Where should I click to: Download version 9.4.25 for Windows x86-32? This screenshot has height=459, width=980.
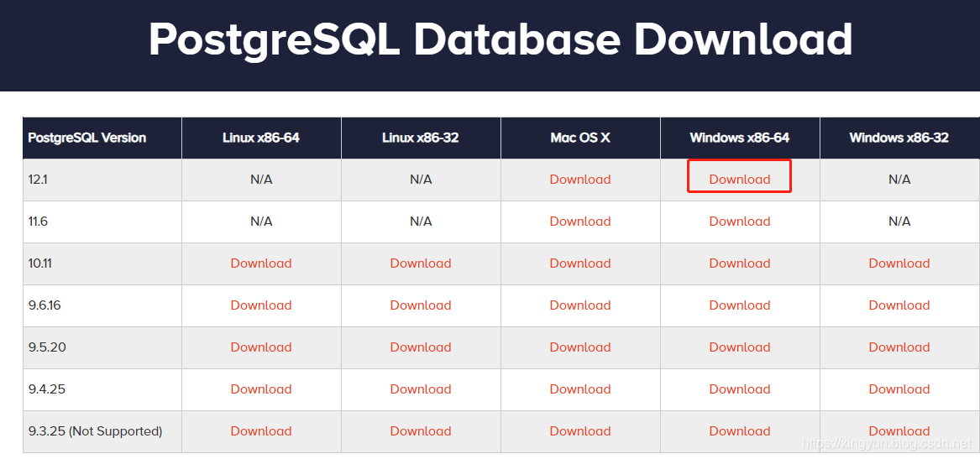point(899,389)
